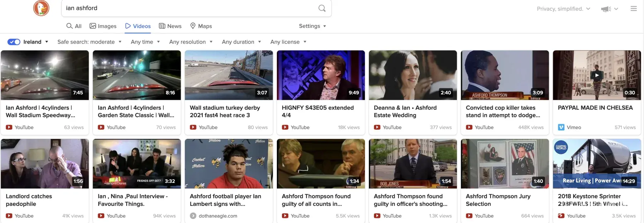Click the search magnifier icon in search box
This screenshot has width=644, height=223.
[322, 8]
